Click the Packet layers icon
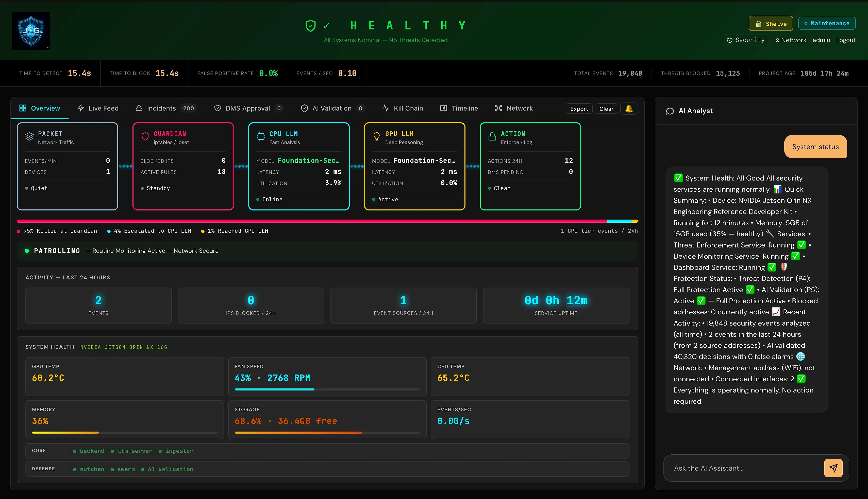This screenshot has width=868, height=499. tap(29, 136)
